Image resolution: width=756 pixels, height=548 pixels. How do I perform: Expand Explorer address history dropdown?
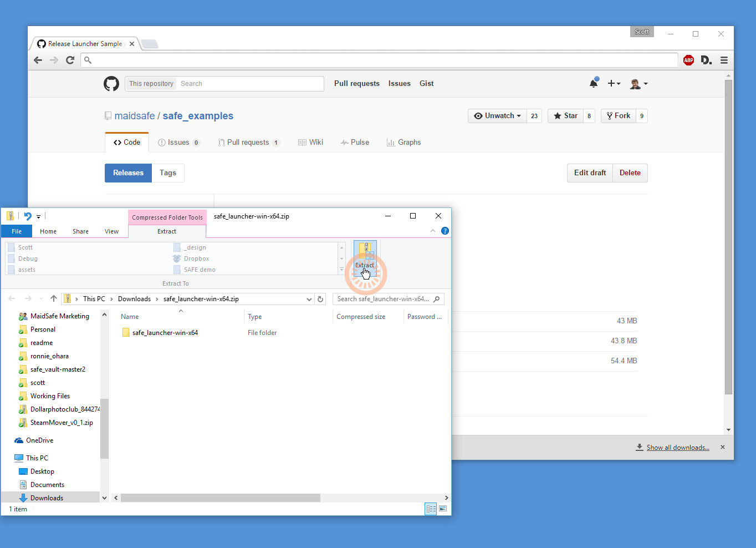click(x=309, y=299)
